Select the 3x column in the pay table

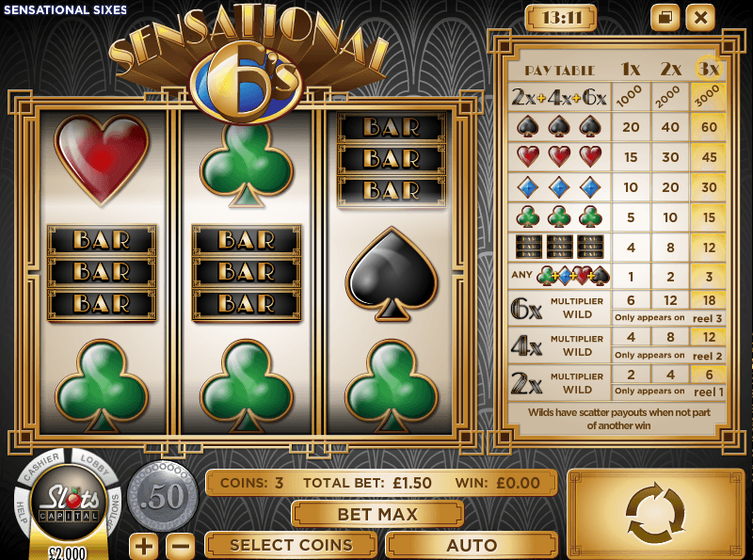(x=709, y=69)
